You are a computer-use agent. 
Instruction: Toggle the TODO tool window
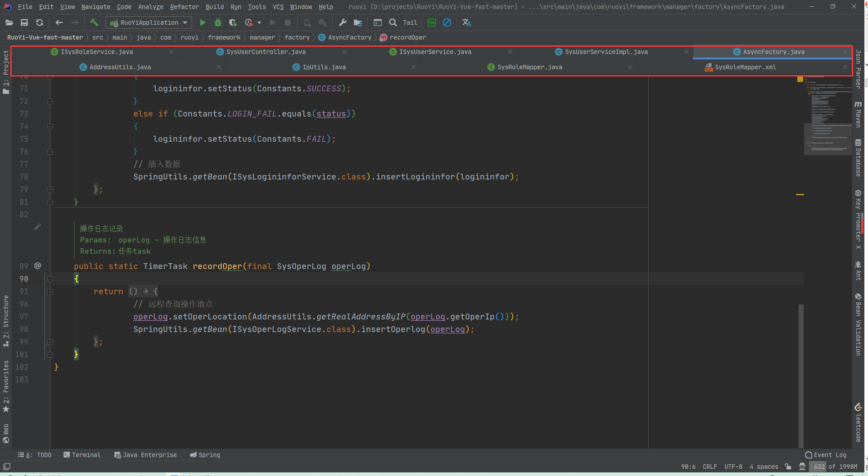tap(35, 455)
